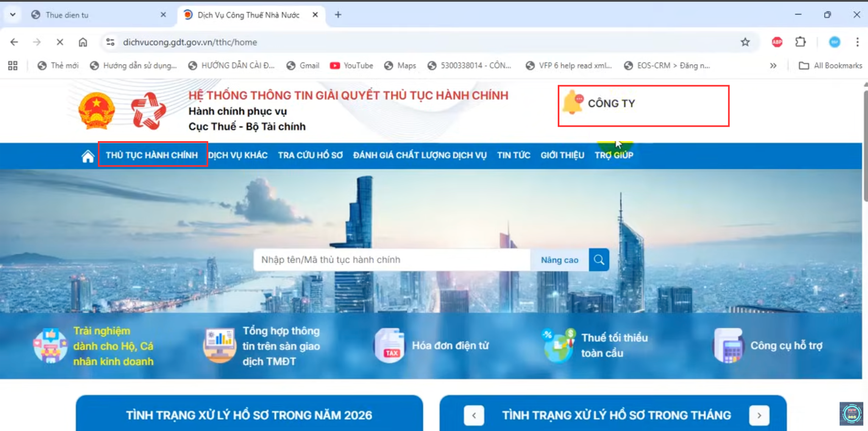This screenshot has height=431, width=868.
Task: Open THỦ TỤC HÀNH CHÍNH menu
Action: [x=152, y=155]
